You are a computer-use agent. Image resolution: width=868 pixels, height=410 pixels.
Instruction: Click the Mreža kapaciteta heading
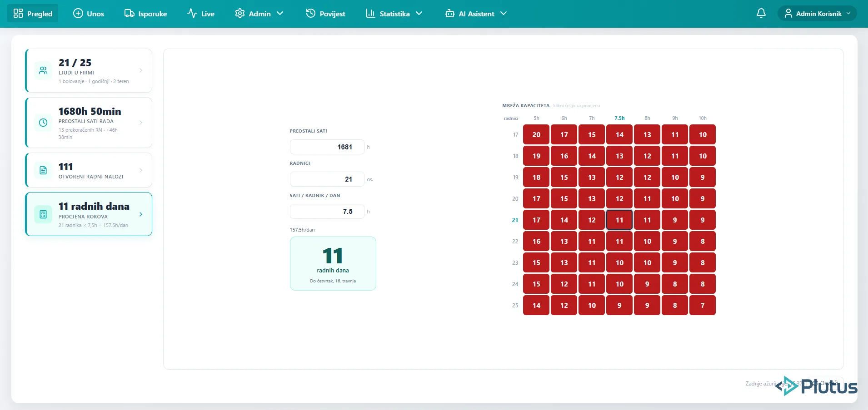pos(526,105)
